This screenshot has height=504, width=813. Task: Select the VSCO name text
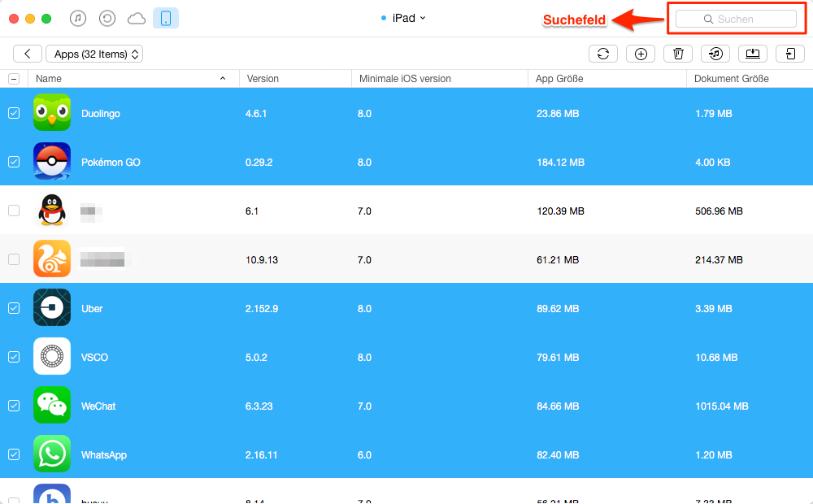coord(94,357)
